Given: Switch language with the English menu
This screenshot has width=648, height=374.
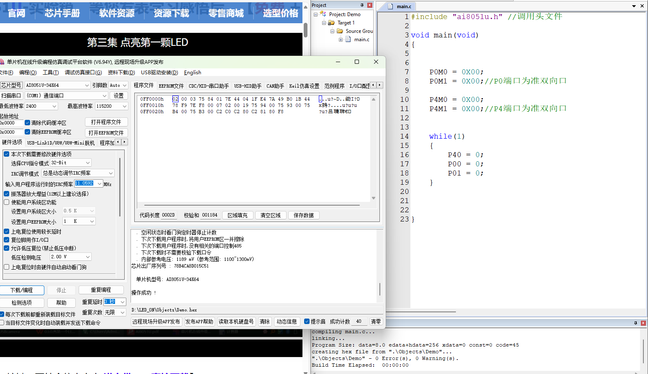Looking at the screenshot, I should pos(193,72).
